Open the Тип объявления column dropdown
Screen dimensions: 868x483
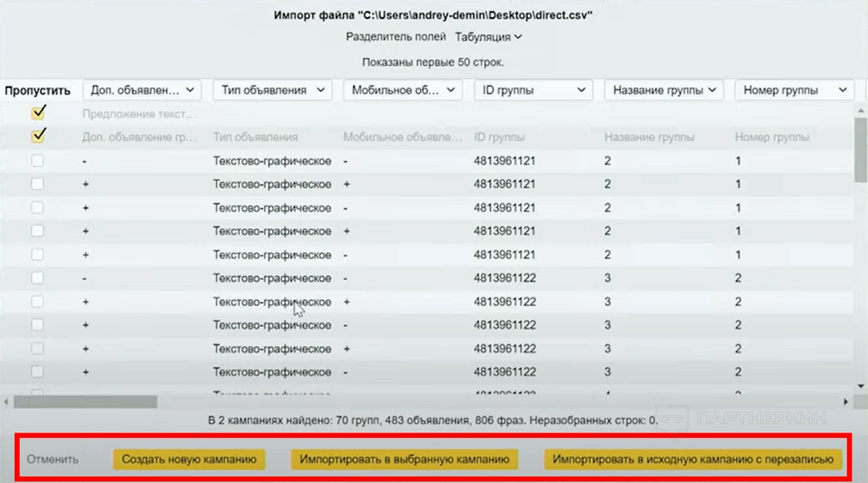tap(273, 91)
